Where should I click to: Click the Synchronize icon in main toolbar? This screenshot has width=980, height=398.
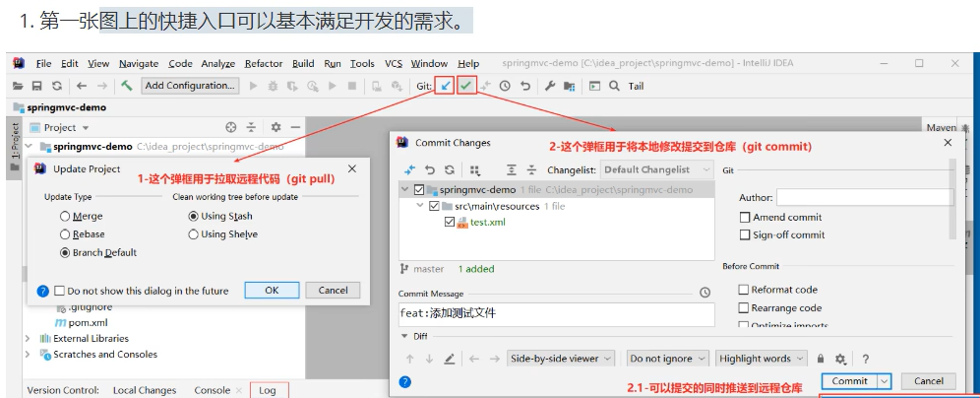click(57, 86)
